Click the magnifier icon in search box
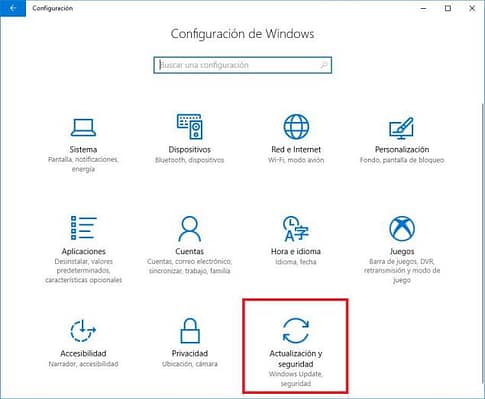The width and height of the screenshot is (485, 399). coord(324,65)
